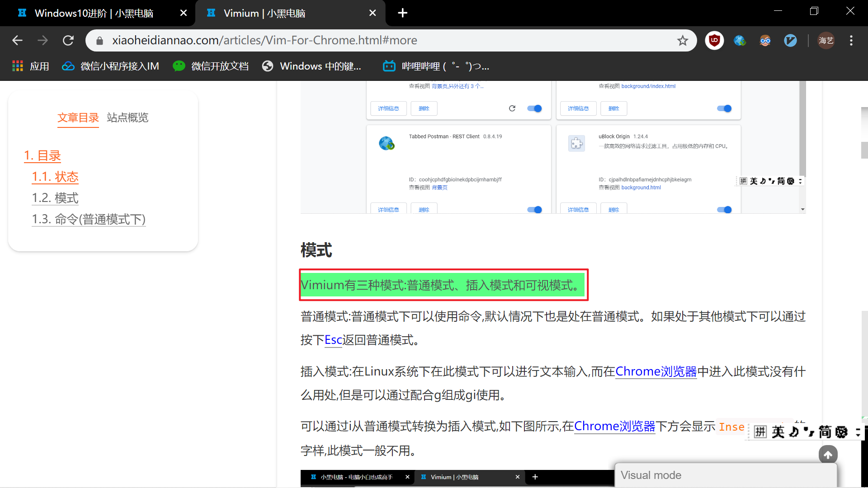Screen dimensions: 868x488
Task: Turn off the uBlock Origin extension toggle
Action: point(724,210)
